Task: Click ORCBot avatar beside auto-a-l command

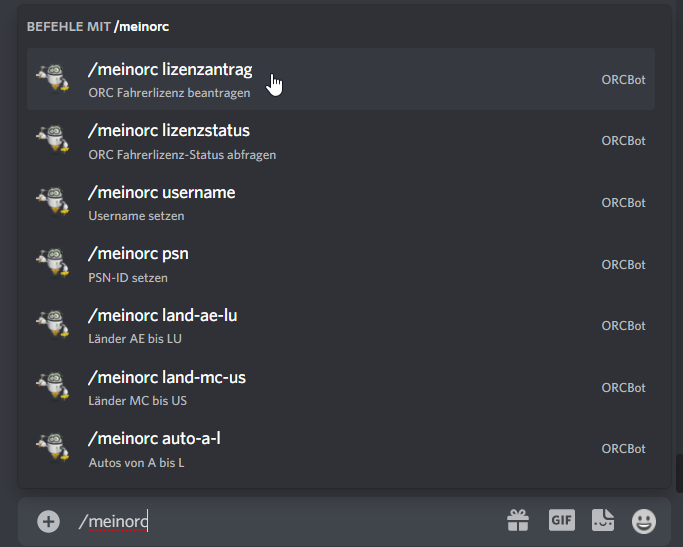Action: (52, 449)
